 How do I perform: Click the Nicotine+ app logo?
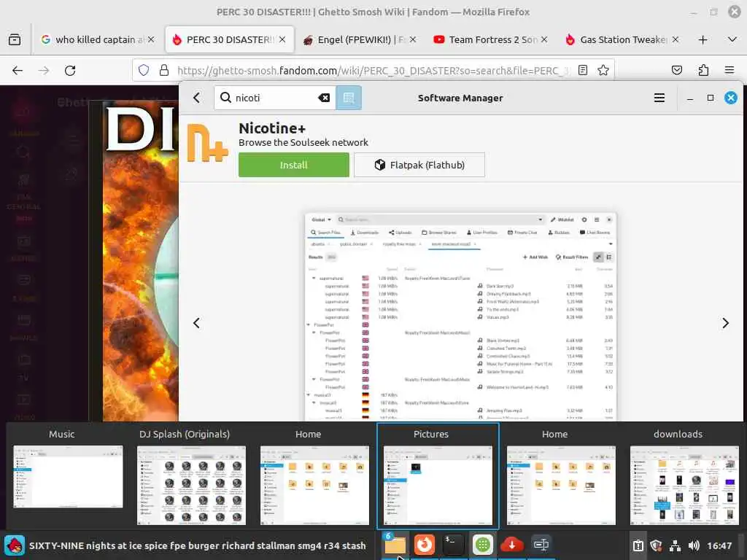[206, 143]
